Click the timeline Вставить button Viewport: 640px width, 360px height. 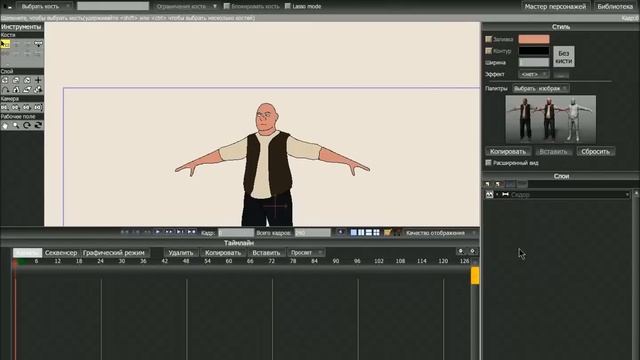[x=266, y=253]
